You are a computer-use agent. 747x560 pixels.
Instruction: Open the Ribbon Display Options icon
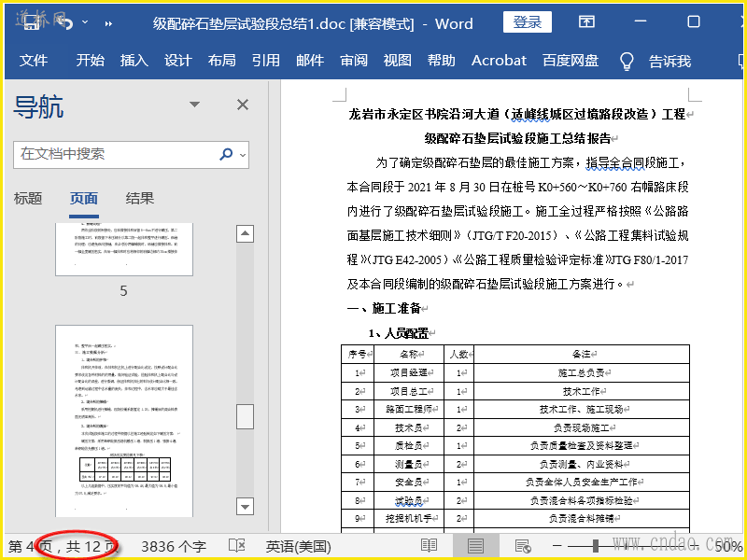[x=586, y=21]
